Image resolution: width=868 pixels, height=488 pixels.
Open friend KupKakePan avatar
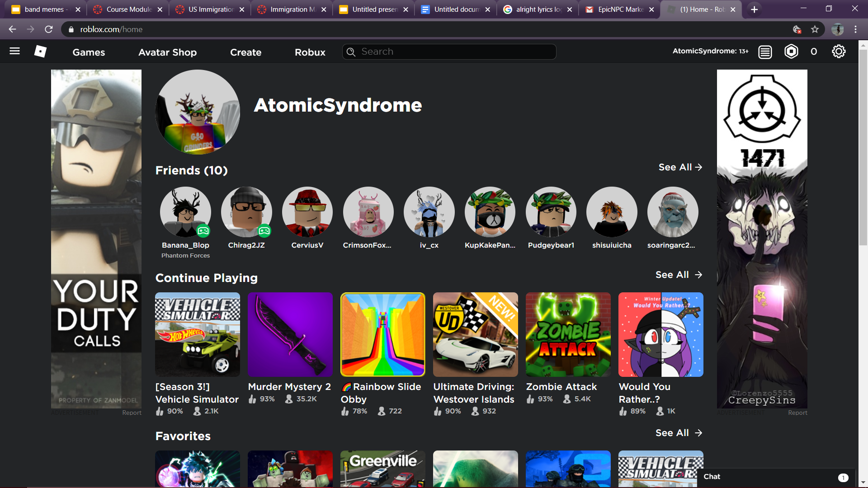(x=490, y=212)
